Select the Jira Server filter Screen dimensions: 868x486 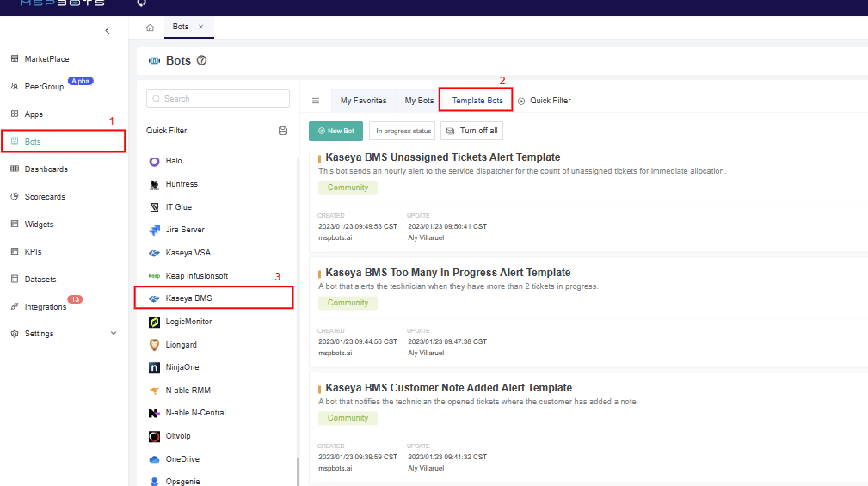184,230
